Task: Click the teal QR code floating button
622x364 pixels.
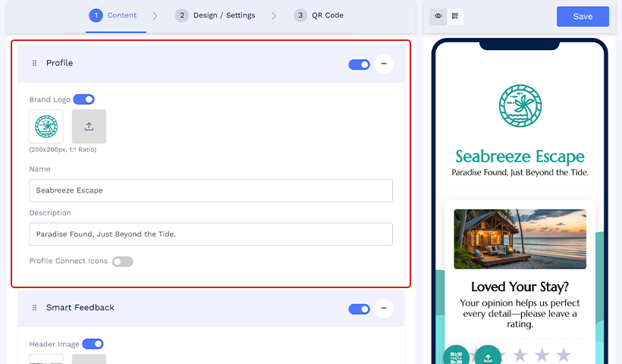Action: (456, 357)
